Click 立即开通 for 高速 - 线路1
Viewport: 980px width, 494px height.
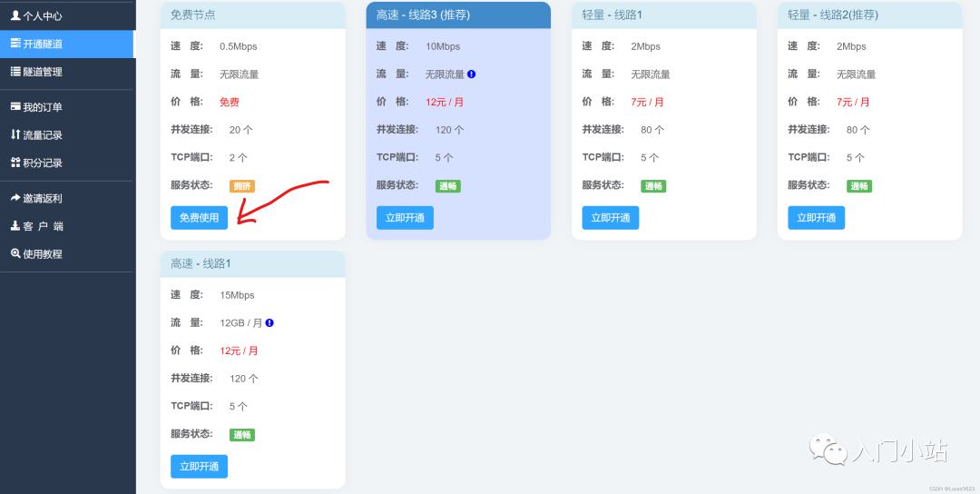[x=200, y=467]
